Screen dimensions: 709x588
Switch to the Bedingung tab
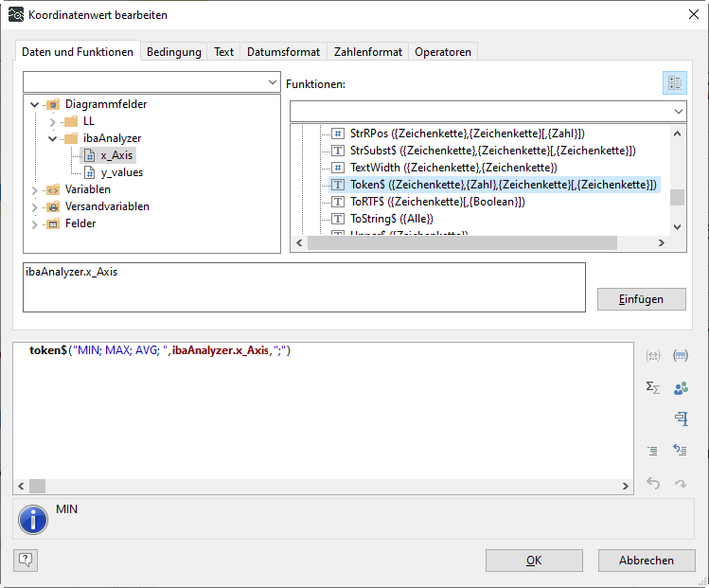[x=173, y=52]
